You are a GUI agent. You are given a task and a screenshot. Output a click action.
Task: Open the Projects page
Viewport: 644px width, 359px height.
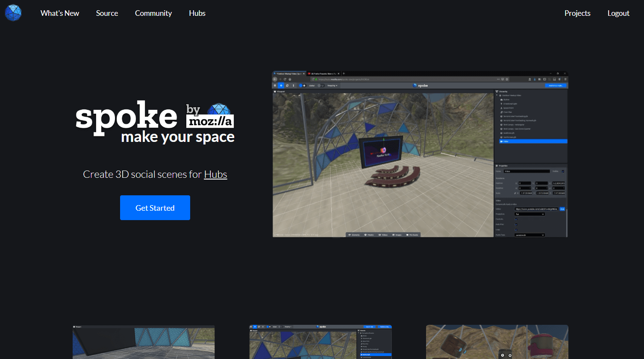pos(577,13)
